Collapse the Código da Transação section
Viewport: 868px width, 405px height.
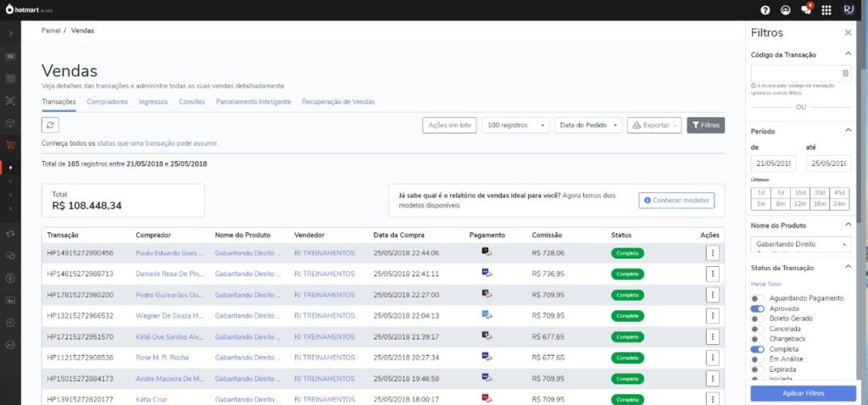coord(848,54)
